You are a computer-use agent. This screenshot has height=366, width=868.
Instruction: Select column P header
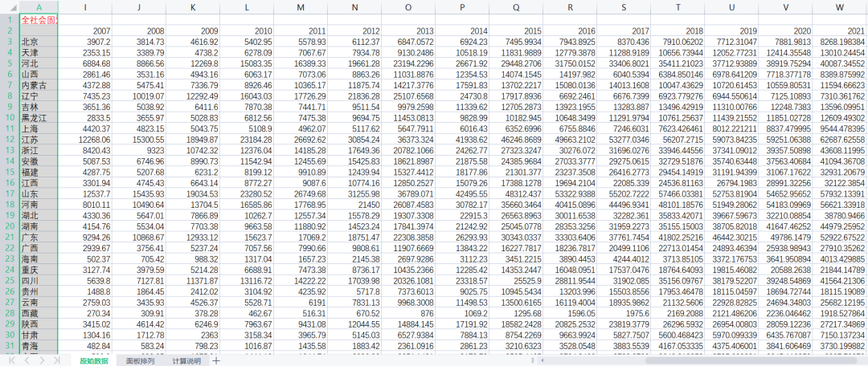pos(462,6)
